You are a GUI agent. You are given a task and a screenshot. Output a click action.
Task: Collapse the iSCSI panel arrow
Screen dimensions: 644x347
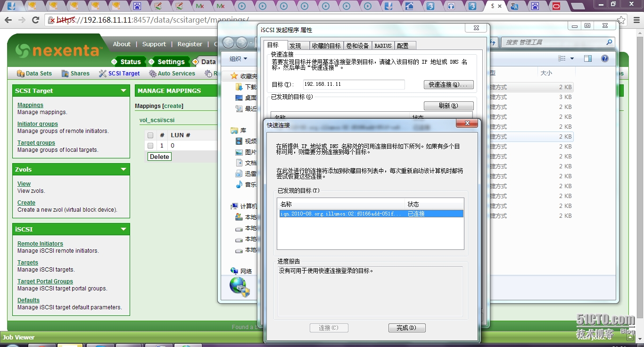click(x=124, y=229)
